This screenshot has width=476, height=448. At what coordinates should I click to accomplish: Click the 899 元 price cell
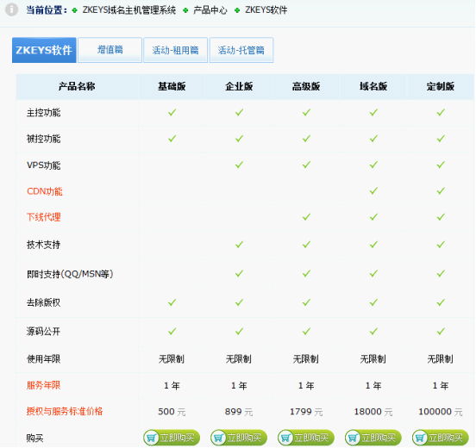(x=239, y=412)
